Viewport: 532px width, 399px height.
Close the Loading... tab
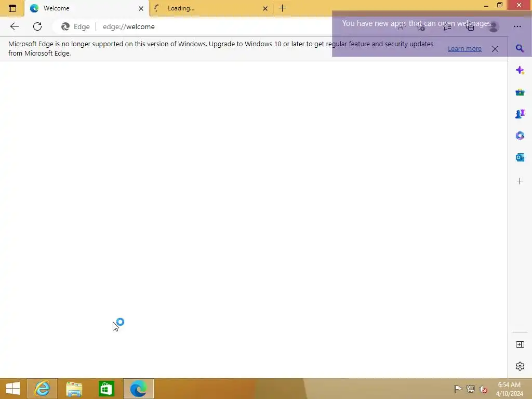265,8
